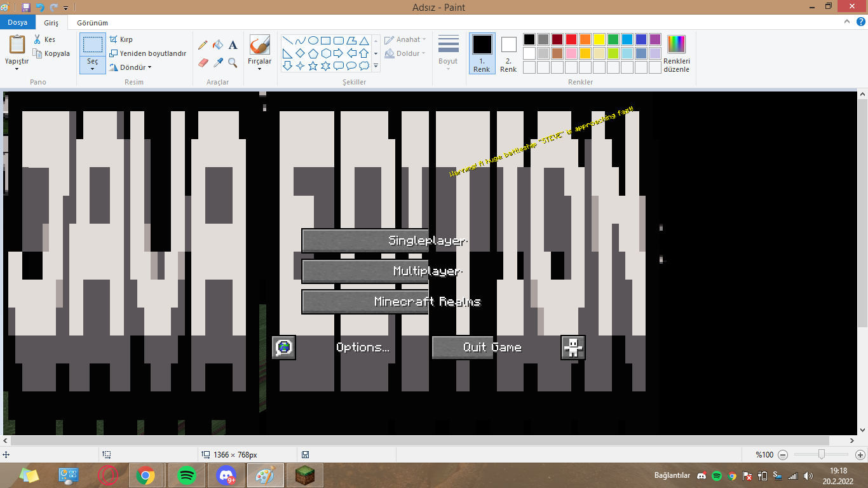Click the horizontal scrollbar of the canvas
Viewport: 868px width, 488px height.
pyautogui.click(x=420, y=440)
